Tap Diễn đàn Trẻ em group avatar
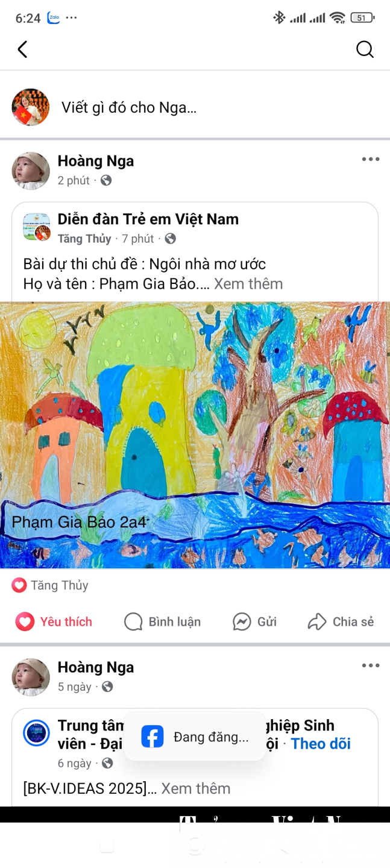 (x=36, y=227)
